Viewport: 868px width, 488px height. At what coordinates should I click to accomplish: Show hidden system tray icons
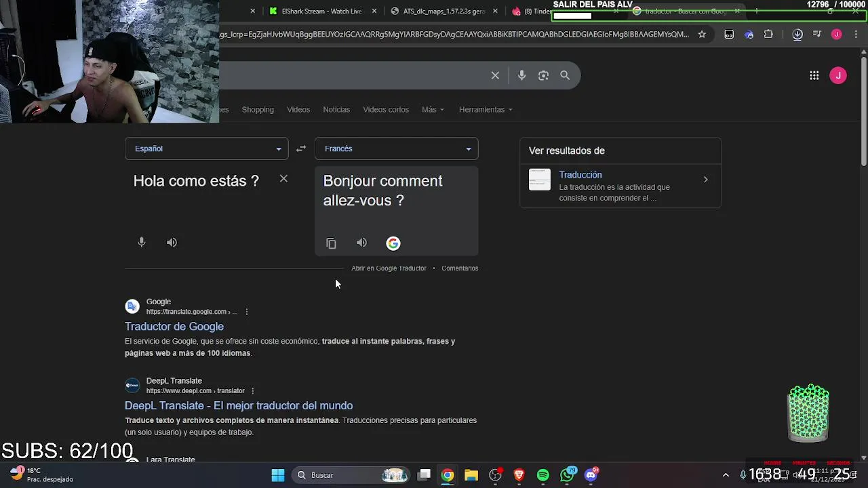tap(726, 475)
